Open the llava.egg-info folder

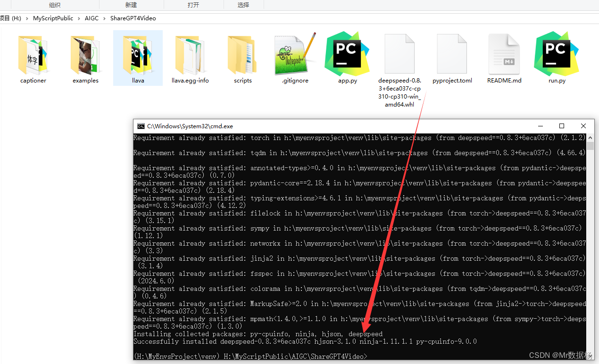pos(190,54)
